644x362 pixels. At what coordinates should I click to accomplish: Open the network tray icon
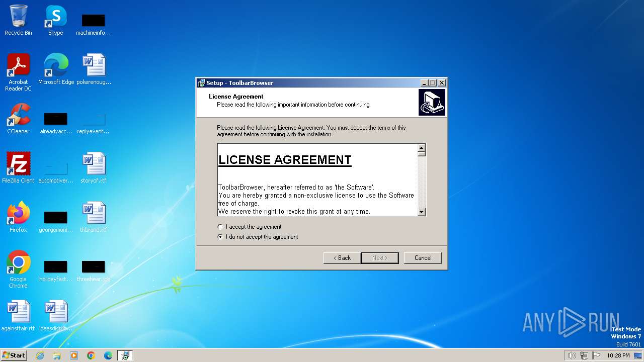(x=584, y=355)
